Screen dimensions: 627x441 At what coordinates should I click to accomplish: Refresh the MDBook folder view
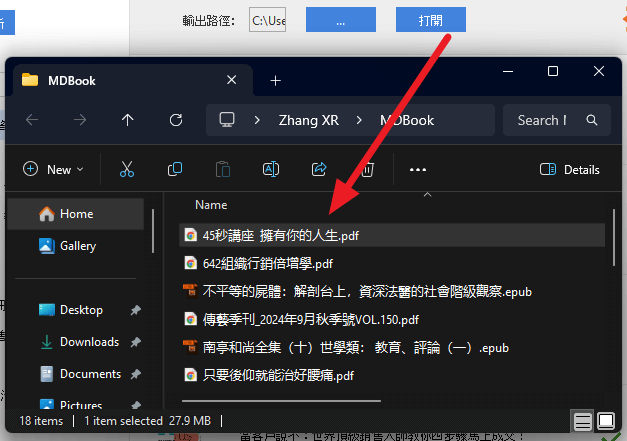[x=176, y=120]
